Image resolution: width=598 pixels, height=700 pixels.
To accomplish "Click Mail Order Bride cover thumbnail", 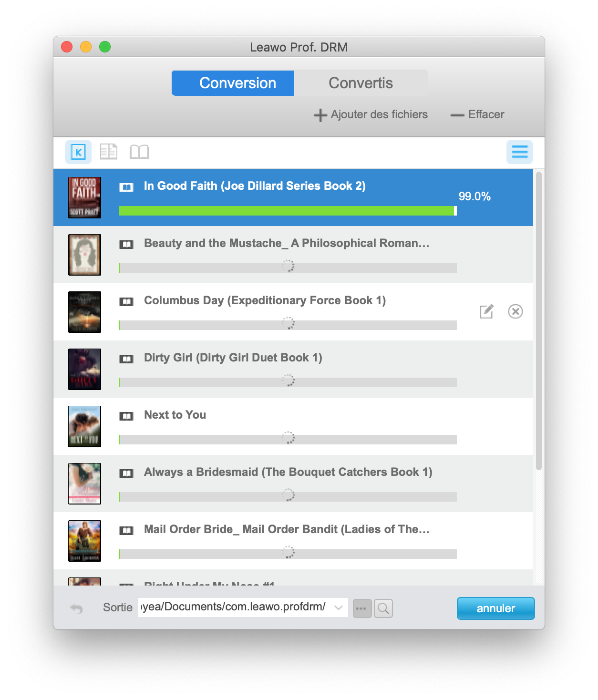I will pyautogui.click(x=84, y=541).
